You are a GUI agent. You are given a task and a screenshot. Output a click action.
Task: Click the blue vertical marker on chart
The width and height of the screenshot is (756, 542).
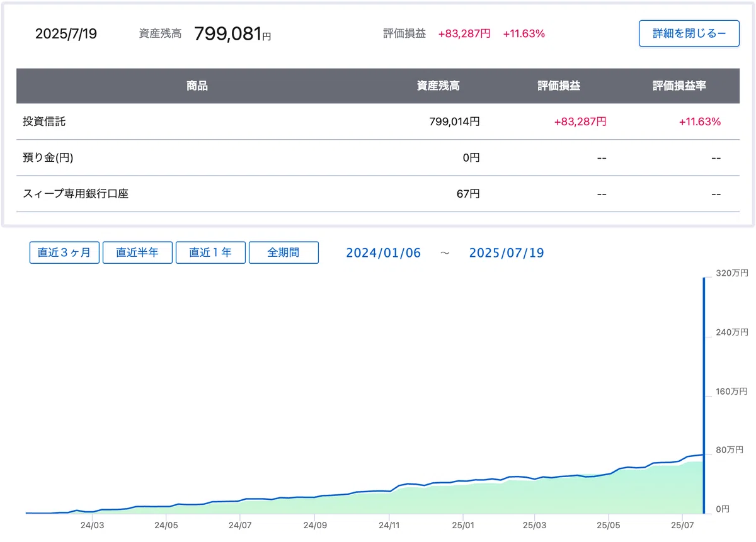tap(704, 395)
